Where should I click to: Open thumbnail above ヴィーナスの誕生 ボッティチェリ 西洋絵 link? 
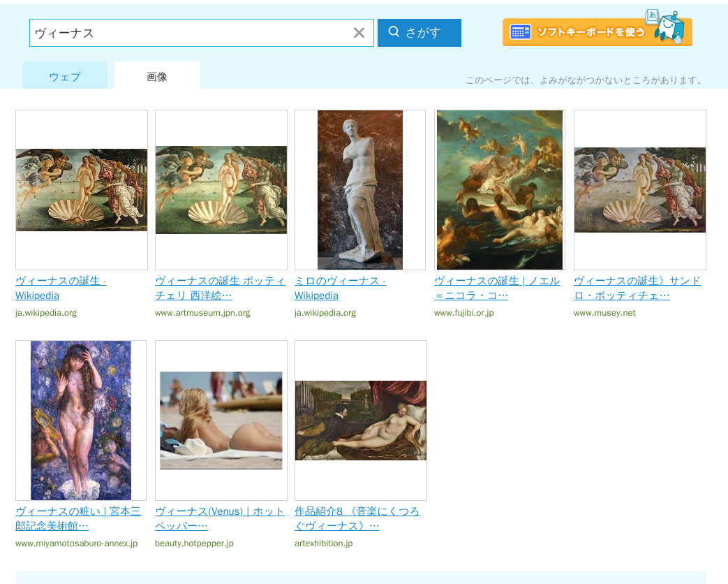pos(221,189)
